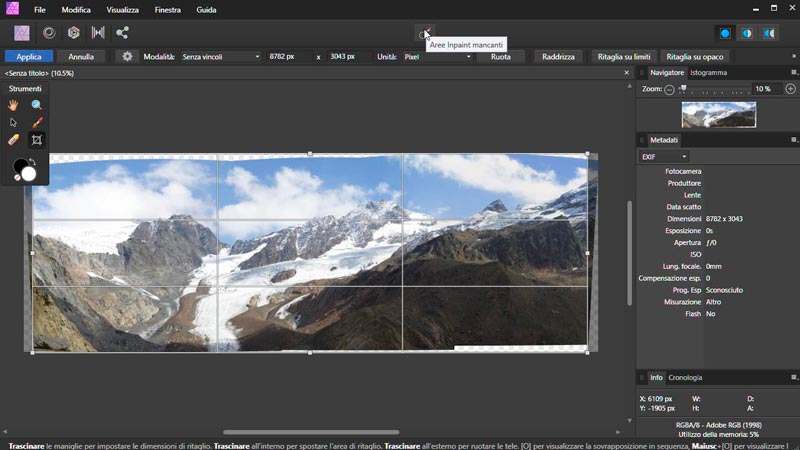Viewport: 800px width, 450px height.
Task: Click the zoom out minus button
Action: pyautogui.click(x=669, y=89)
